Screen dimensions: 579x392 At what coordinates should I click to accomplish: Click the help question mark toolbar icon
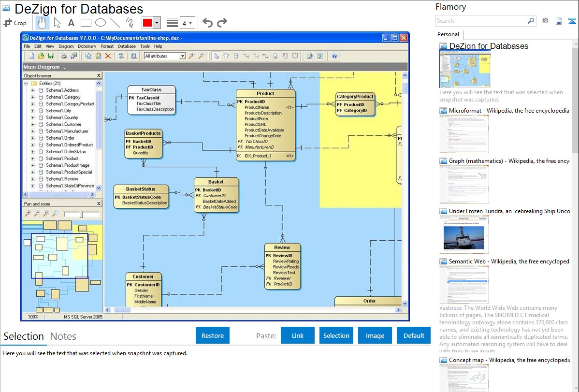[x=334, y=56]
